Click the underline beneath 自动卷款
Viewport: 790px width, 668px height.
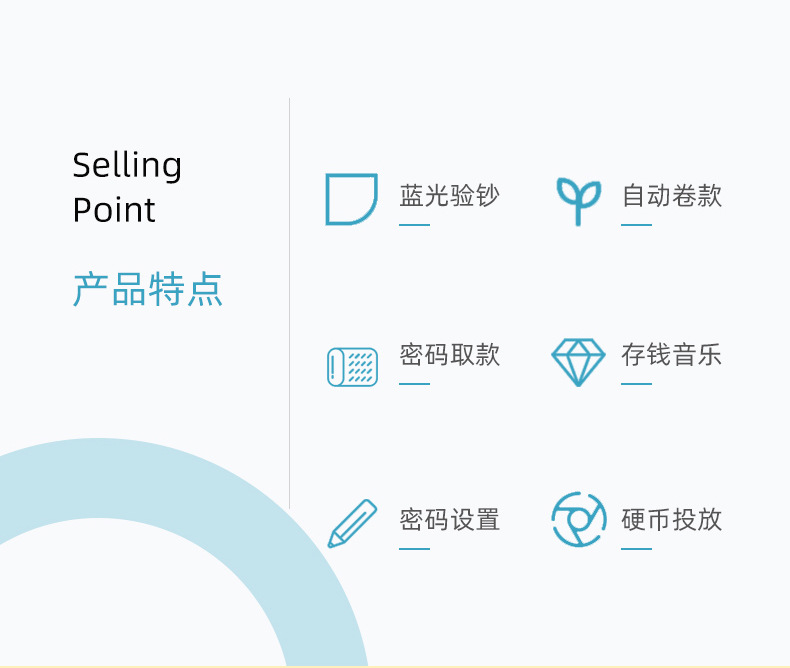pyautogui.click(x=636, y=225)
